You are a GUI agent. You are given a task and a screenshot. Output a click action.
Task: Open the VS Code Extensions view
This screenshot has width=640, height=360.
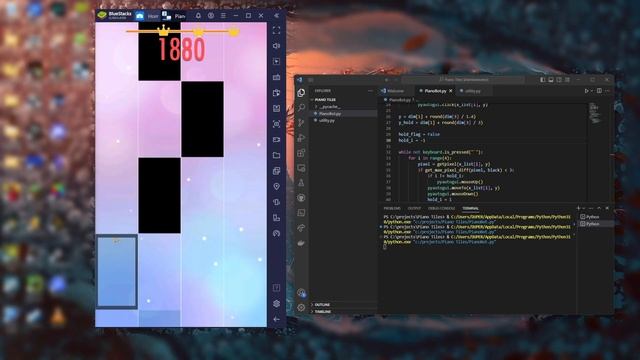pyautogui.click(x=301, y=153)
